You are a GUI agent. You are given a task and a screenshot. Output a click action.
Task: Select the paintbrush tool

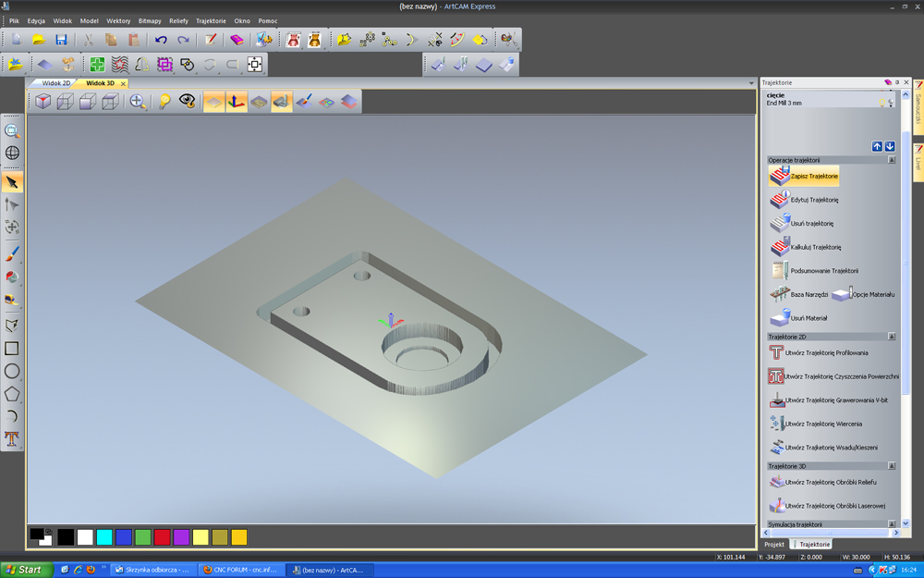(x=12, y=254)
